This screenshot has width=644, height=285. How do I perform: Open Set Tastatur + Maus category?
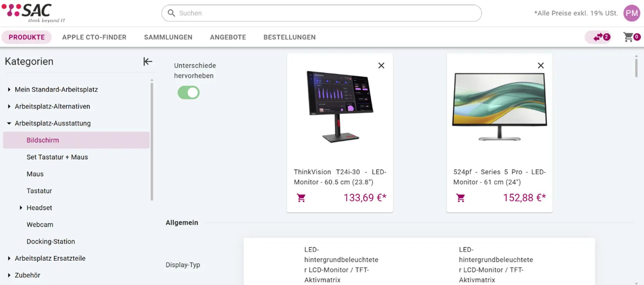[57, 157]
